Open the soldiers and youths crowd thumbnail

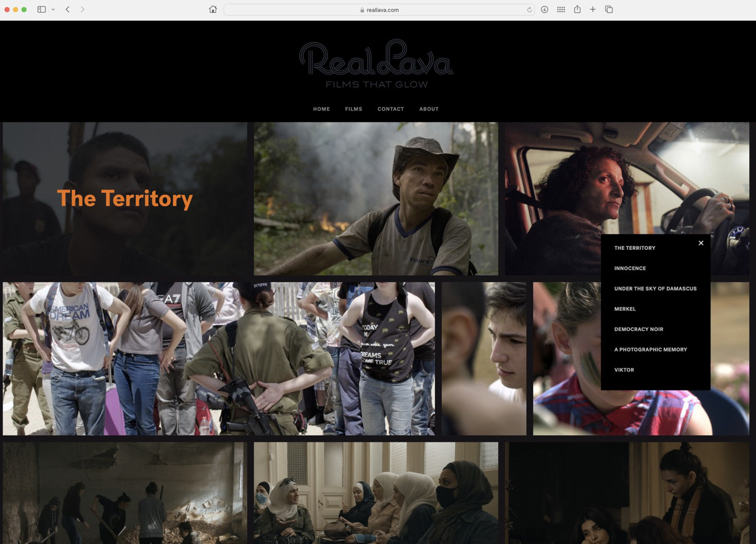pos(219,359)
